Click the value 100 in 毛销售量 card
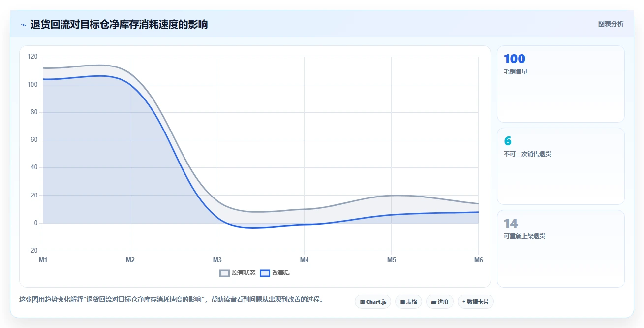The height and width of the screenshot is (328, 644). point(515,59)
